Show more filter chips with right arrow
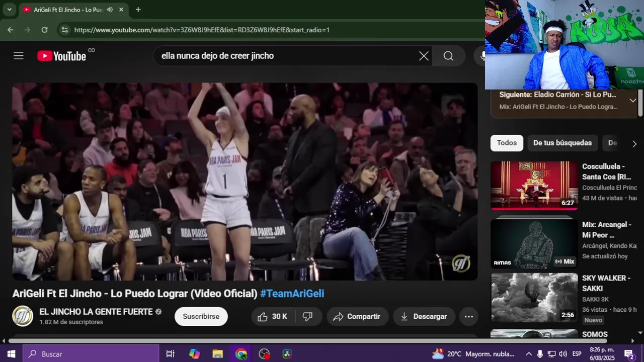Viewport: 644px width, 362px height. tap(634, 143)
